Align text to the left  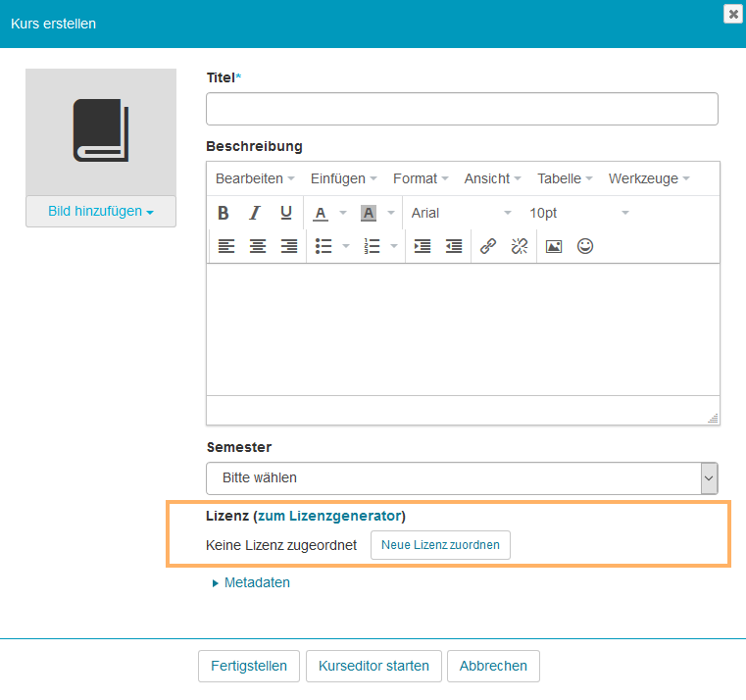pos(226,247)
